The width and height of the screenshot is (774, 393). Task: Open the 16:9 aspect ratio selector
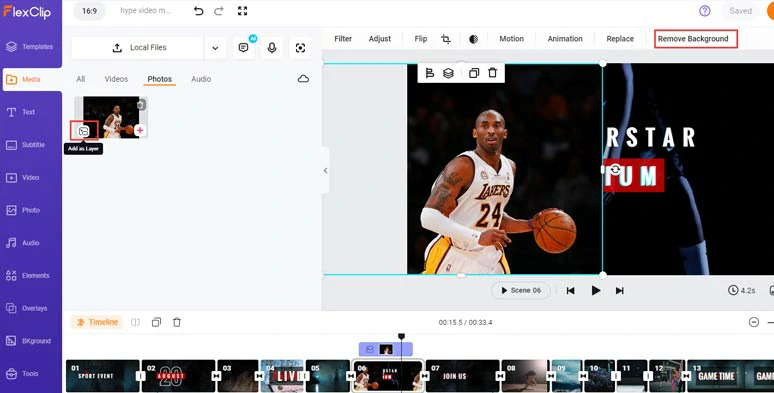click(89, 11)
